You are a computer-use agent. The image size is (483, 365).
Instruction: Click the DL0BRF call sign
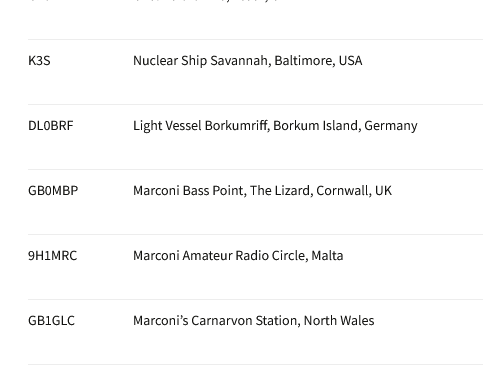tap(51, 126)
